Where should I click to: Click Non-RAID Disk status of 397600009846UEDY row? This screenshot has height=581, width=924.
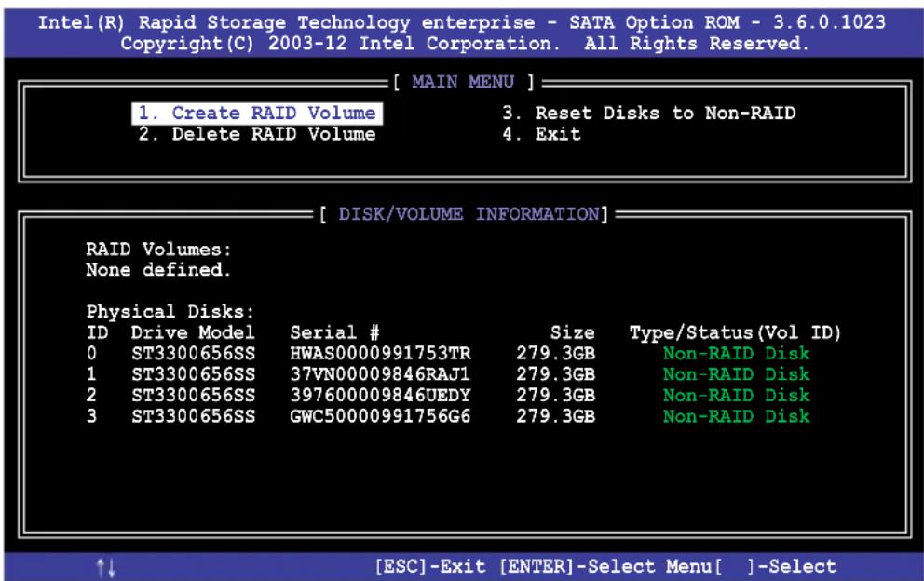point(737,396)
